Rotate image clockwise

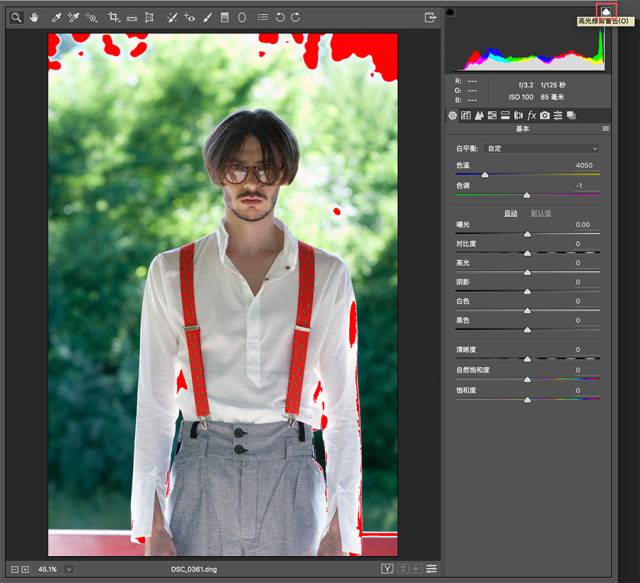(296, 17)
